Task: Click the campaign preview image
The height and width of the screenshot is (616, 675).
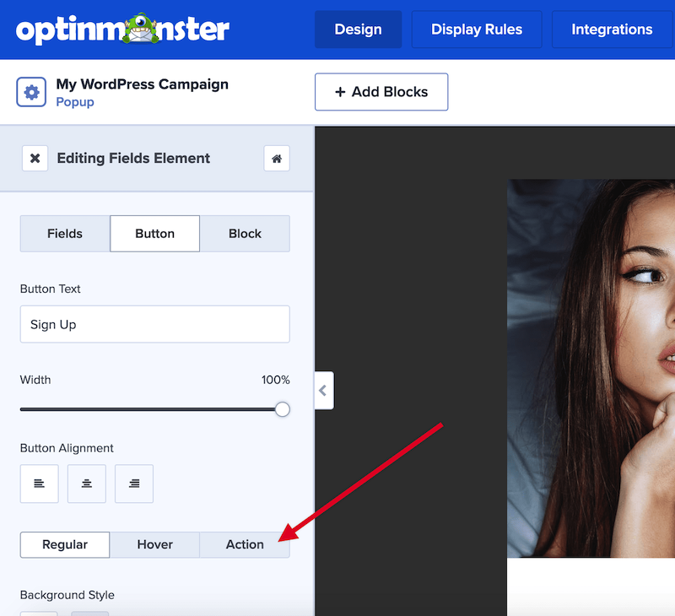Action: pyautogui.click(x=591, y=368)
